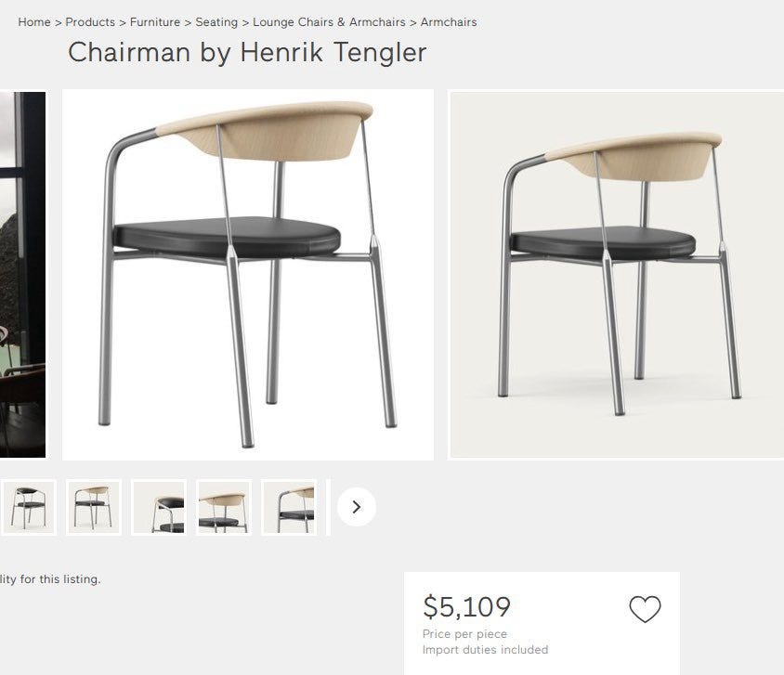Show next thumbnails with the right chevron

tap(357, 507)
